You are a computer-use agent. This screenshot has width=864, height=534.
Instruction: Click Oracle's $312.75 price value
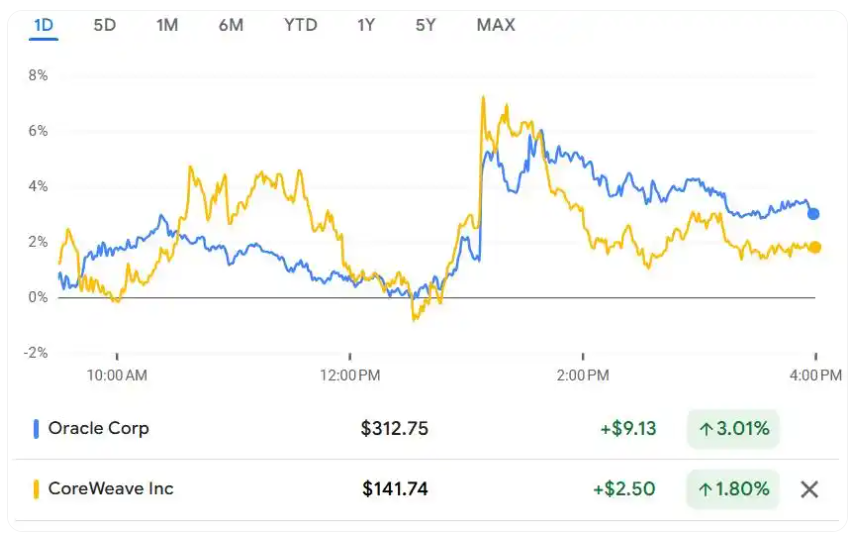[x=394, y=429]
